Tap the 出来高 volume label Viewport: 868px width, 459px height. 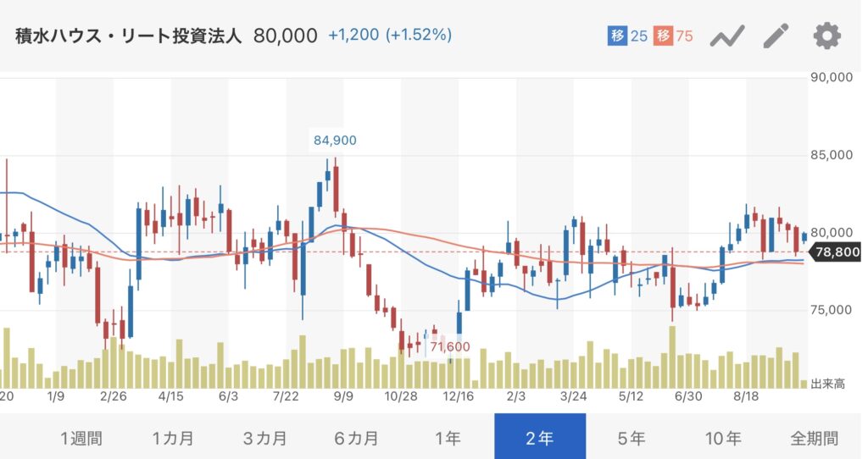click(x=827, y=384)
